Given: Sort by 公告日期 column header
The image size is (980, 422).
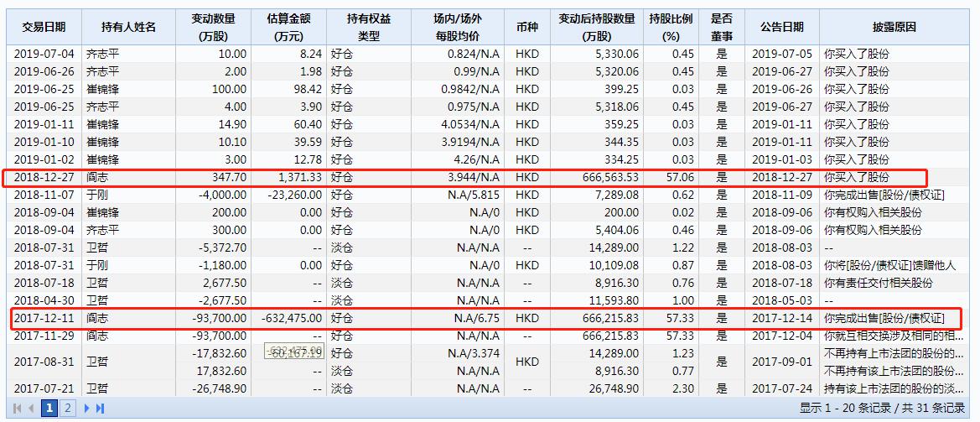Looking at the screenshot, I should tap(781, 27).
